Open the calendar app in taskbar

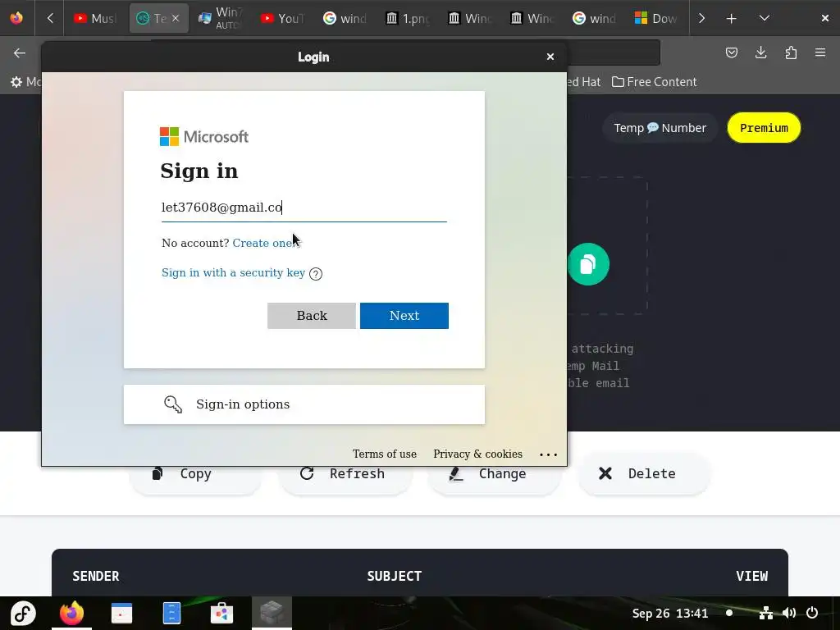pyautogui.click(x=121, y=614)
